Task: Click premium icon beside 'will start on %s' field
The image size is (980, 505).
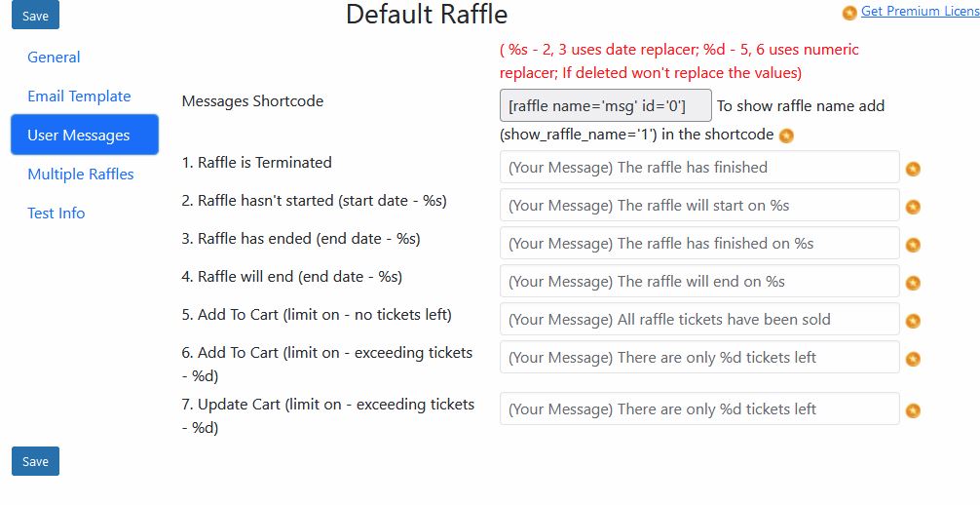Action: [x=913, y=207]
